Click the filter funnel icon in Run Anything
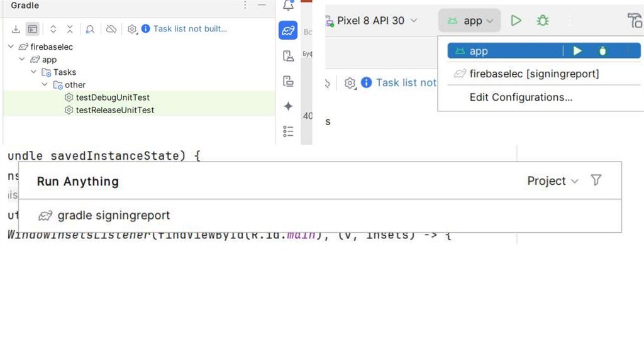Viewport: 644px width, 361px height. coord(596,181)
